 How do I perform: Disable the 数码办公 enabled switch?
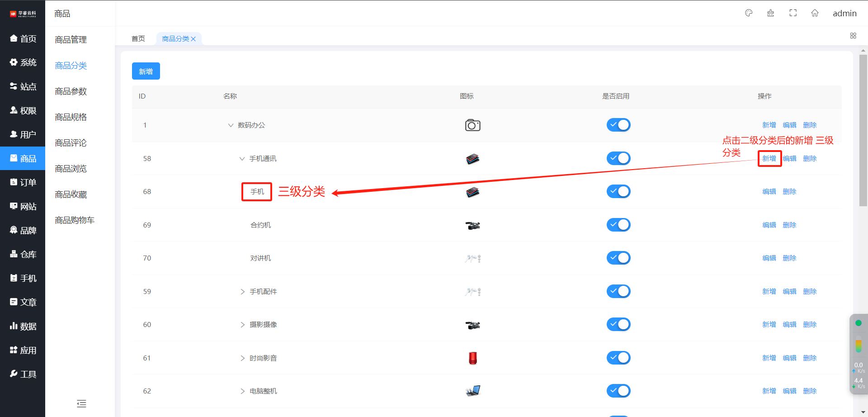click(x=618, y=125)
